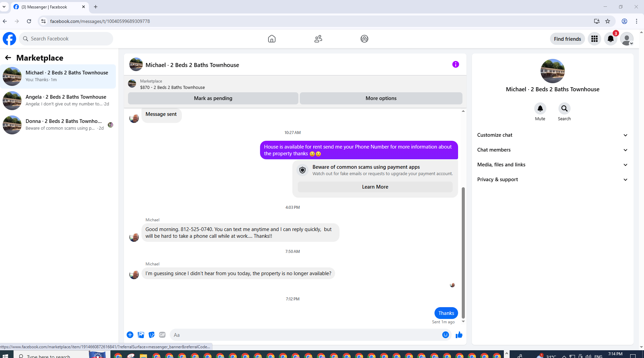Open Donna's townhouse conversation in the list
This screenshot has width=644, height=358.
(x=58, y=125)
